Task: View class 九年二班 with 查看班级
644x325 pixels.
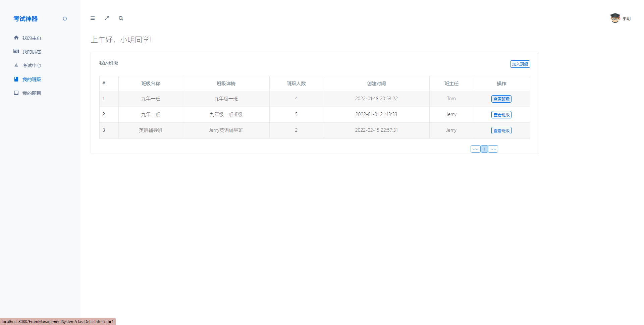Action: 501,115
